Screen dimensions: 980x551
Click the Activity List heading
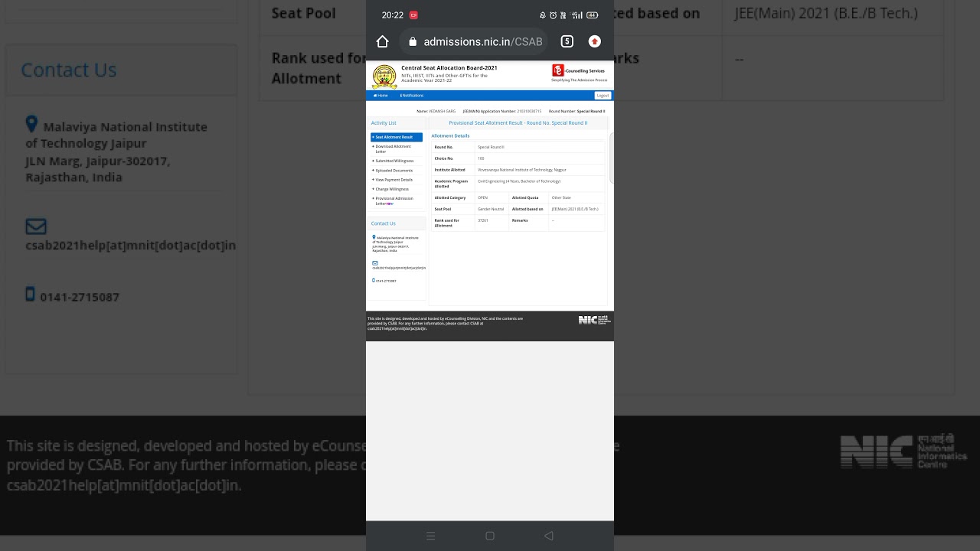click(384, 123)
